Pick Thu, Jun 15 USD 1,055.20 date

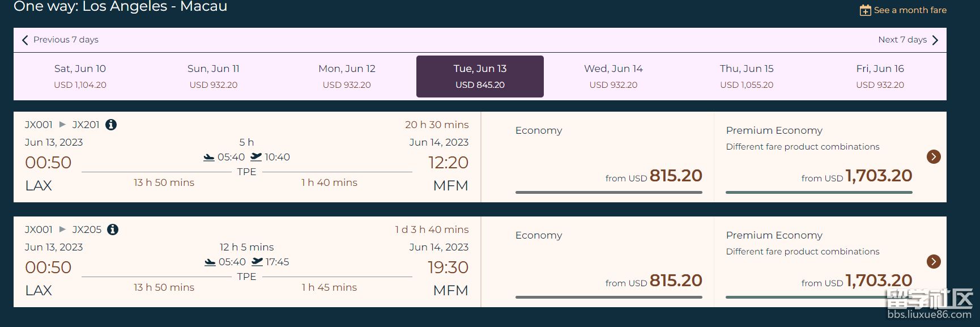747,77
